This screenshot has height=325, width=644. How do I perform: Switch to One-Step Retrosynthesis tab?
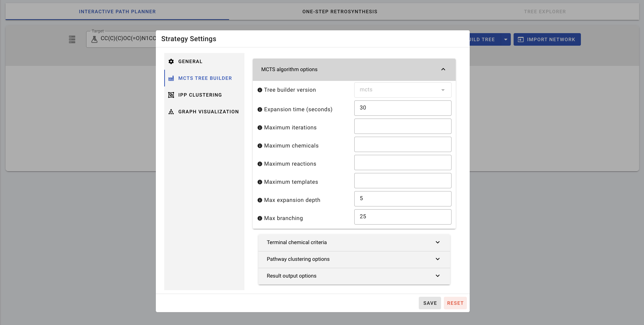[340, 12]
